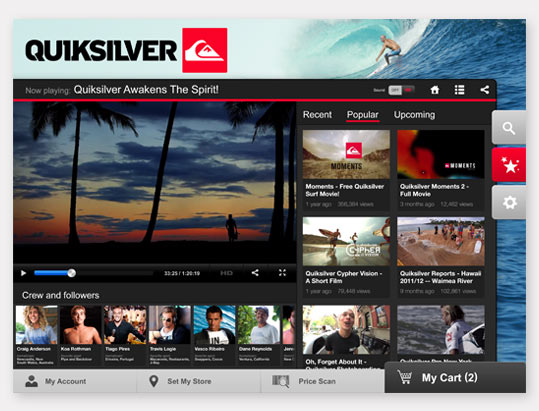This screenshot has height=411, width=539.
Task: Open the playlist list icon
Action: click(x=460, y=90)
